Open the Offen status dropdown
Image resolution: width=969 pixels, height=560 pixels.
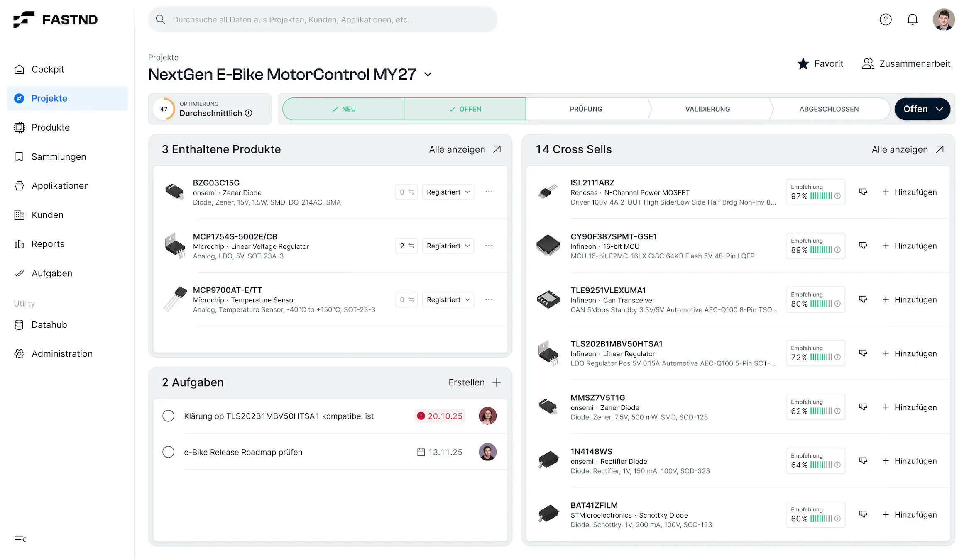coord(922,109)
